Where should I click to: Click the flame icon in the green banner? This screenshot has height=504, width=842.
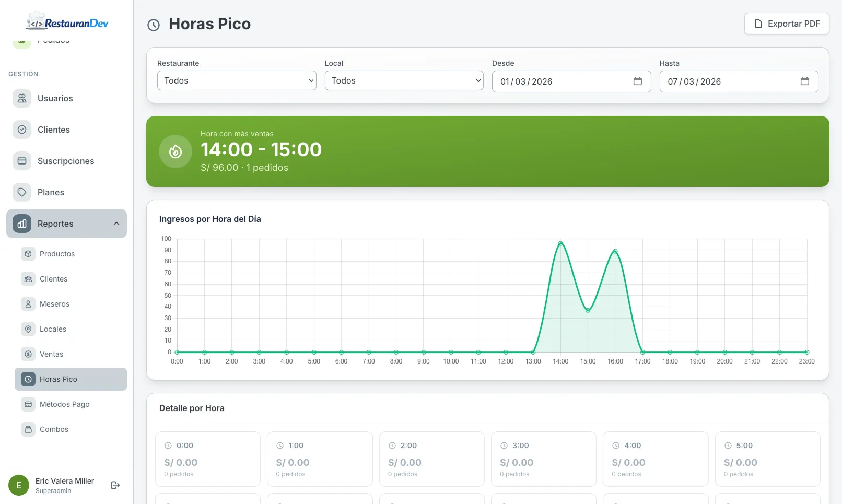[176, 151]
